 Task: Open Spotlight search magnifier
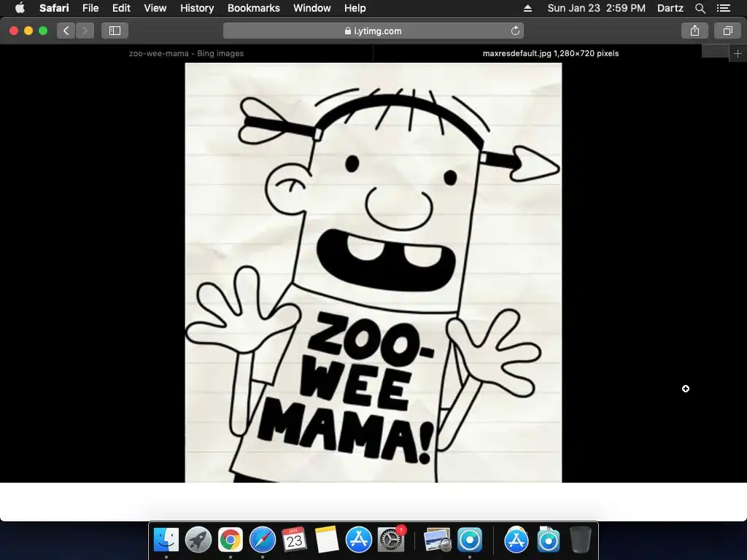[700, 8]
